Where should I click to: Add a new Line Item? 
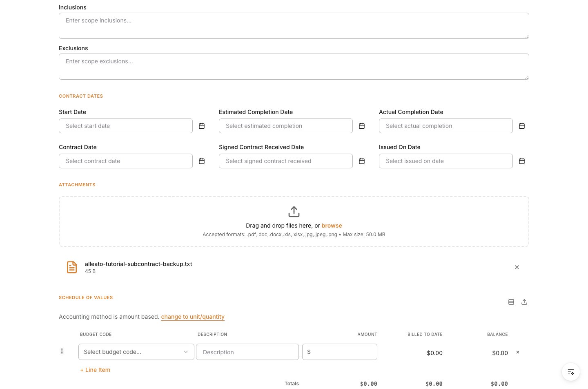(x=95, y=370)
